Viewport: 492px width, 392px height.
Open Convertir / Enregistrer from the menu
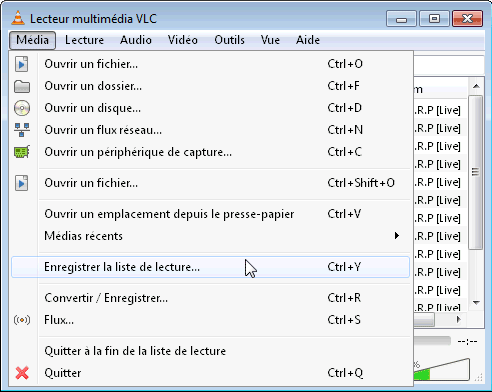coord(210,298)
